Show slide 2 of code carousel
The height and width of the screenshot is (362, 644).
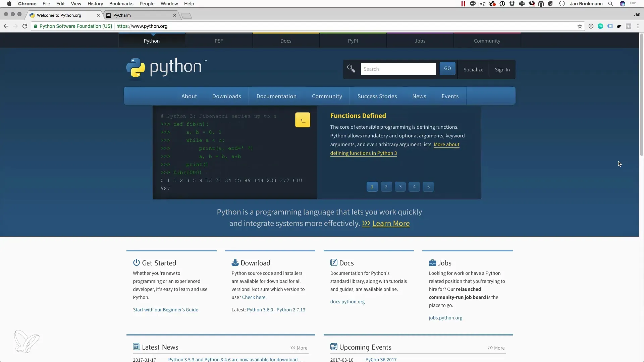click(386, 187)
